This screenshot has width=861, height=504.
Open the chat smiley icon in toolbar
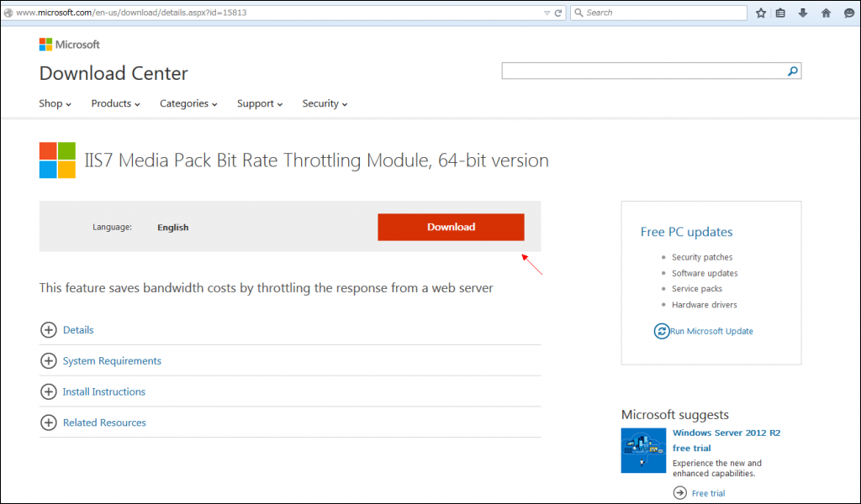click(849, 13)
